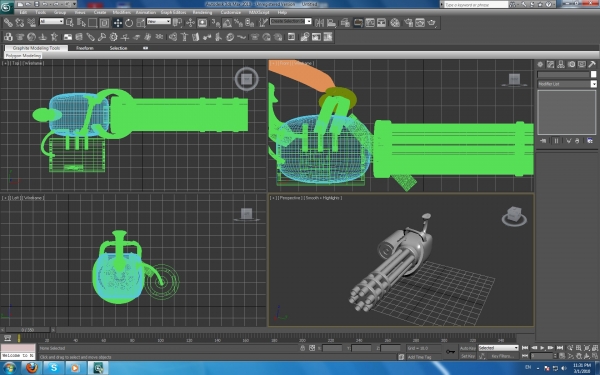Click the search keyword input field
The image size is (600, 375).
pos(476,5)
